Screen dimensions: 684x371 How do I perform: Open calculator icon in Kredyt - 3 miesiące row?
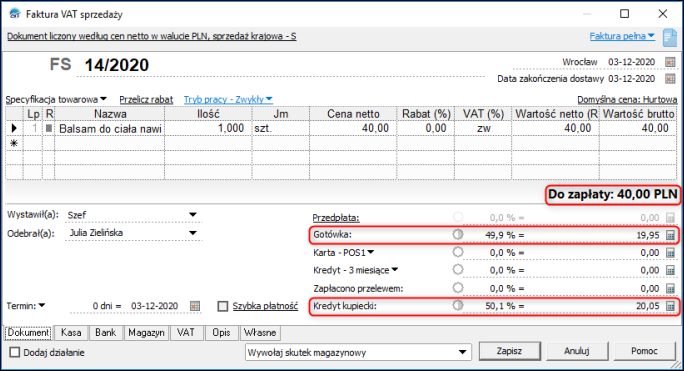[670, 271]
